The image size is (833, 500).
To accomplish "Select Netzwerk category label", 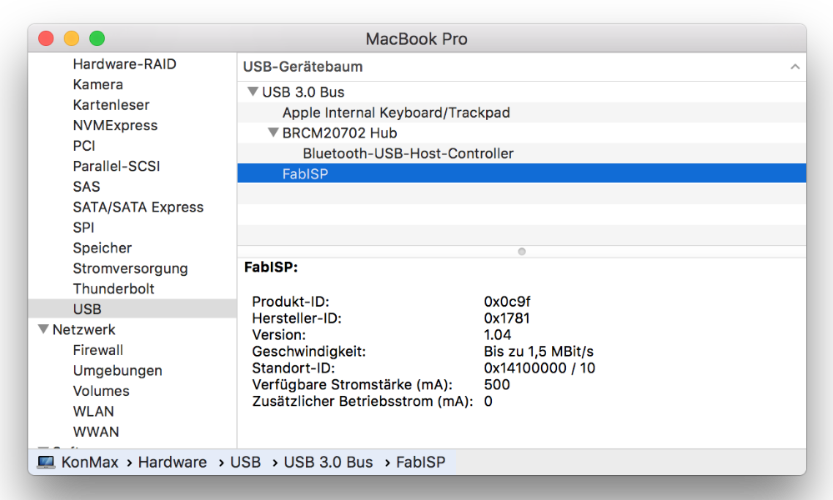I will pyautogui.click(x=83, y=329).
